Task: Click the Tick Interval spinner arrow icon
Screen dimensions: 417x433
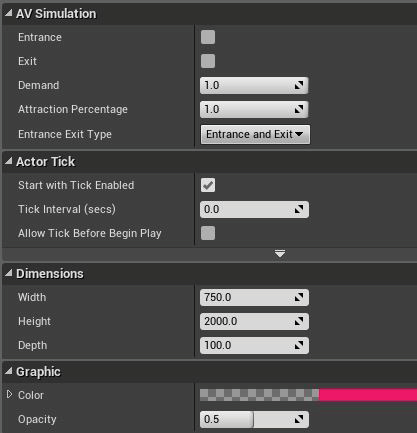Action: [299, 209]
